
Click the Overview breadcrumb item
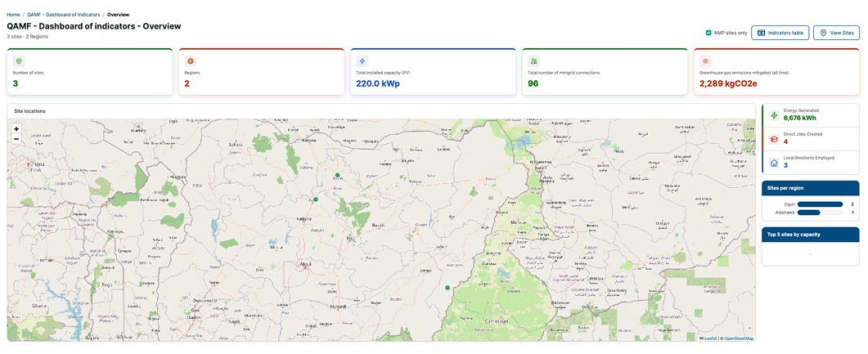(x=117, y=15)
